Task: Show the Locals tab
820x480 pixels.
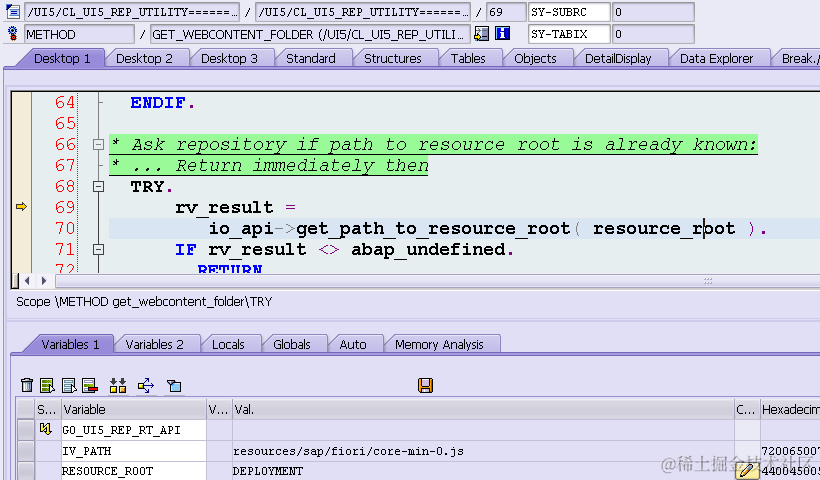Action: pos(228,345)
